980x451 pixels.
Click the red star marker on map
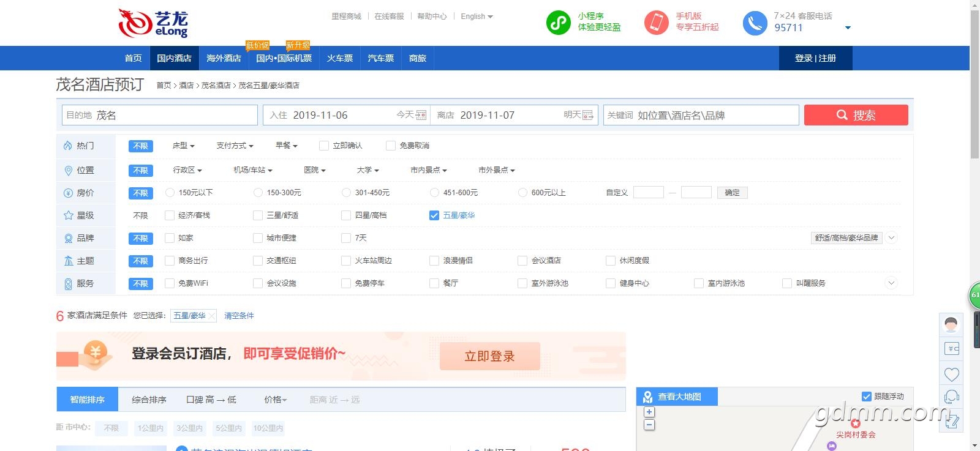856,423
